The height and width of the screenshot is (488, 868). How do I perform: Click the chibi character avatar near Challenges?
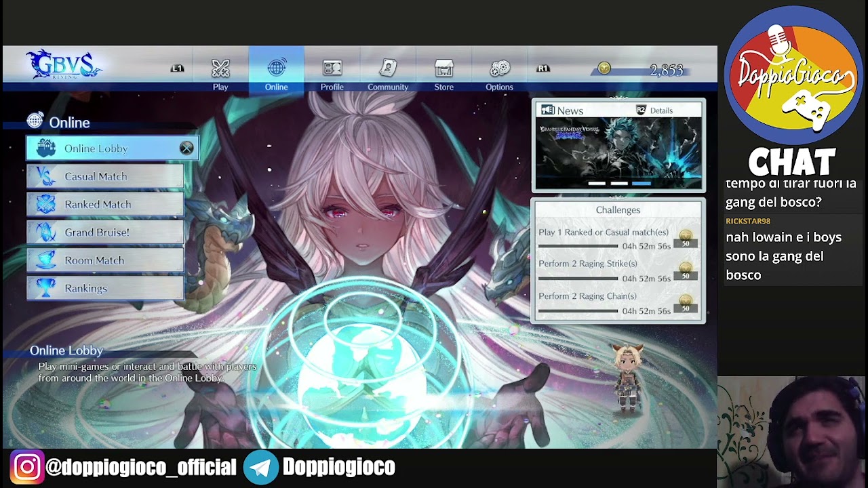[627, 378]
